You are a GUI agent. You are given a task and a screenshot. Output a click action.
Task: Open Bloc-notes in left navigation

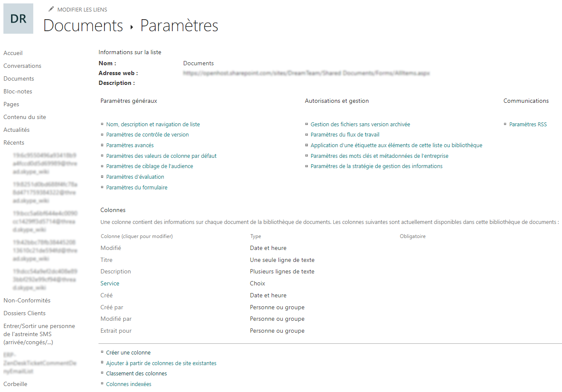(18, 91)
